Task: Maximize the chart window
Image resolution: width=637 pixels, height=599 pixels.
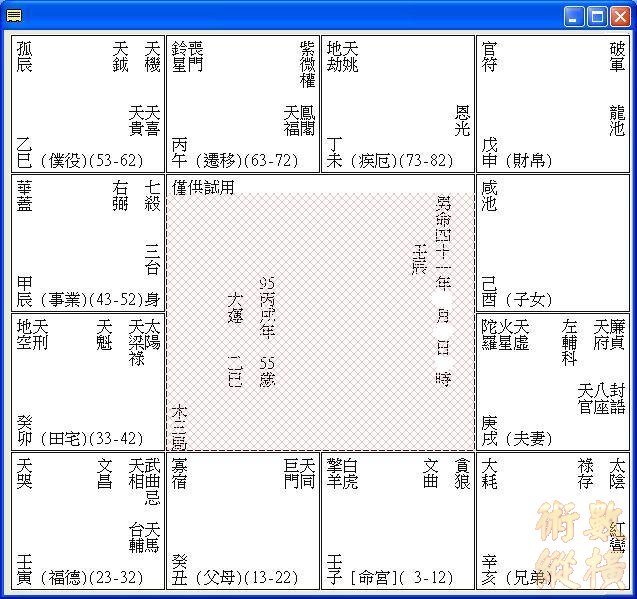Action: [596, 16]
